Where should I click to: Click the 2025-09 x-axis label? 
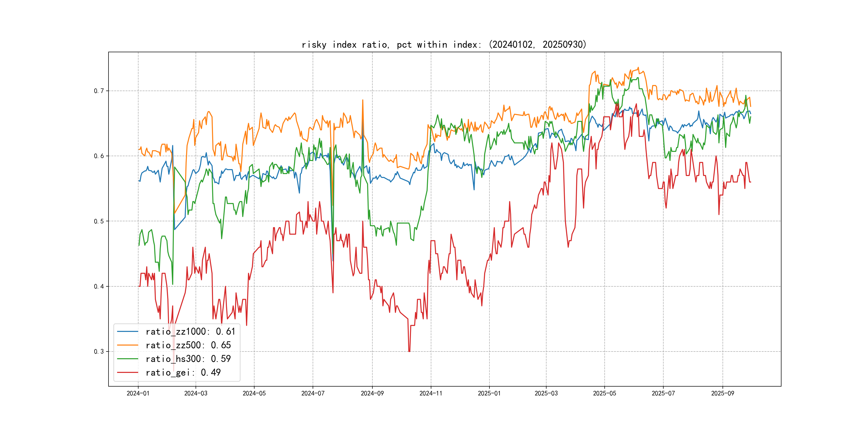pyautogui.click(x=723, y=394)
